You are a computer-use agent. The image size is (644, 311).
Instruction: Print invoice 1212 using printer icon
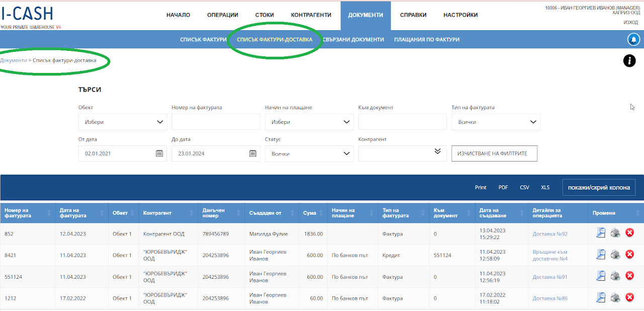615,297
